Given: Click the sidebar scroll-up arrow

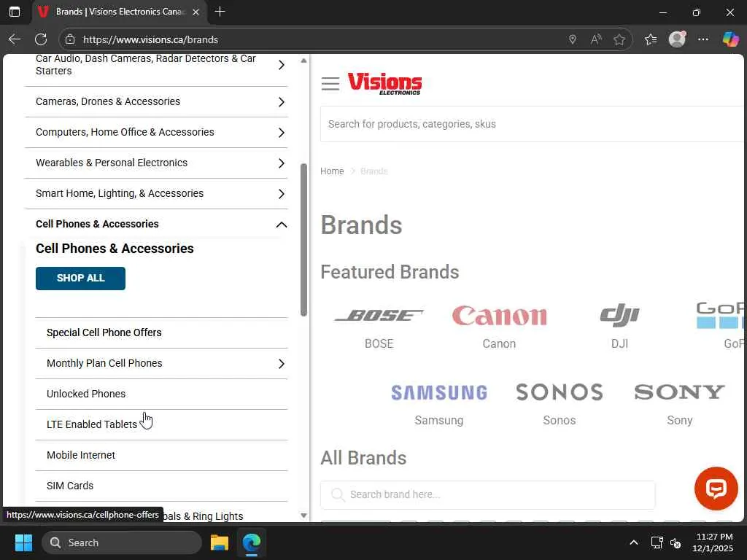Looking at the screenshot, I should click(304, 61).
